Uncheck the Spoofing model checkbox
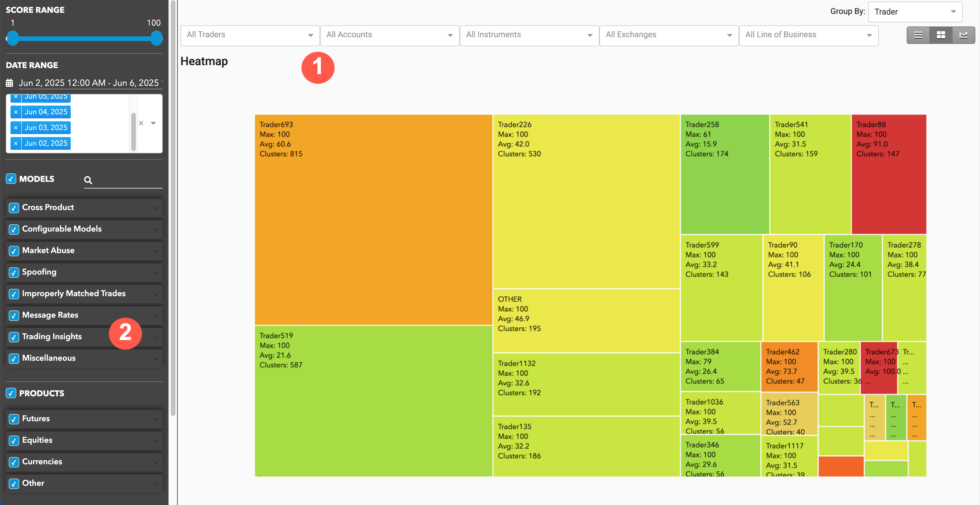980x505 pixels. 14,272
